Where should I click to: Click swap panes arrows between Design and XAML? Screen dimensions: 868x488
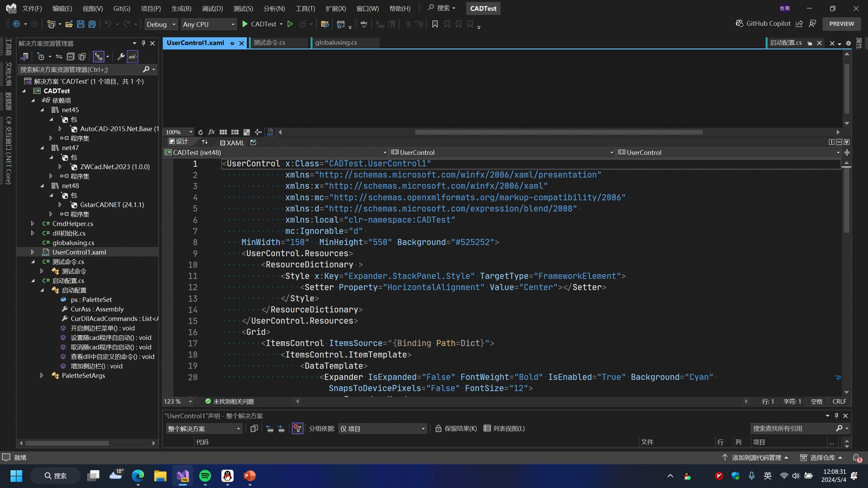(x=204, y=142)
